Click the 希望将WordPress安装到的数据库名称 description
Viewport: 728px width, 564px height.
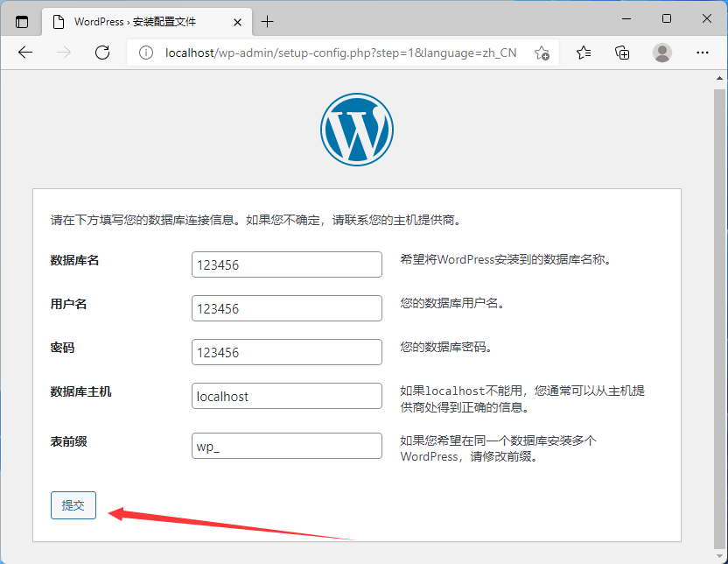pos(506,259)
